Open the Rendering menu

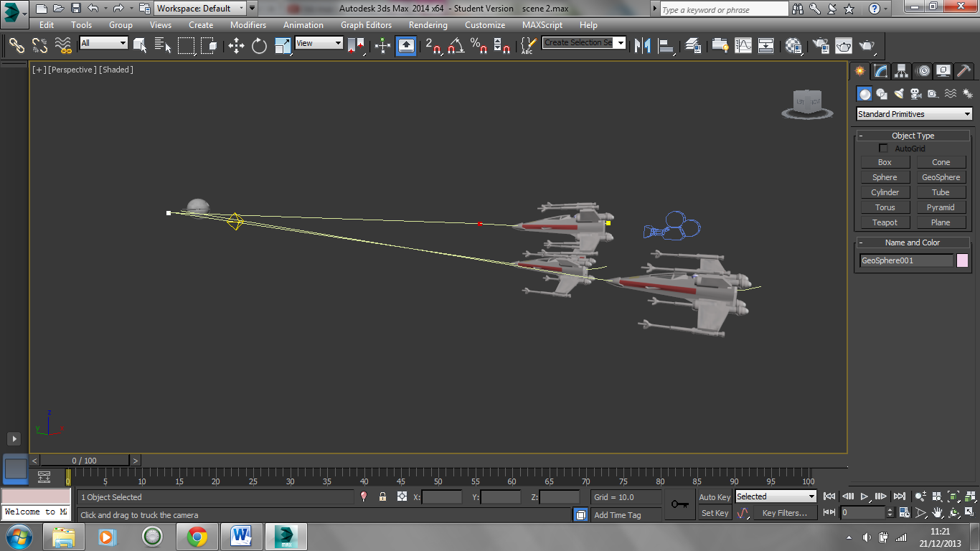[428, 25]
